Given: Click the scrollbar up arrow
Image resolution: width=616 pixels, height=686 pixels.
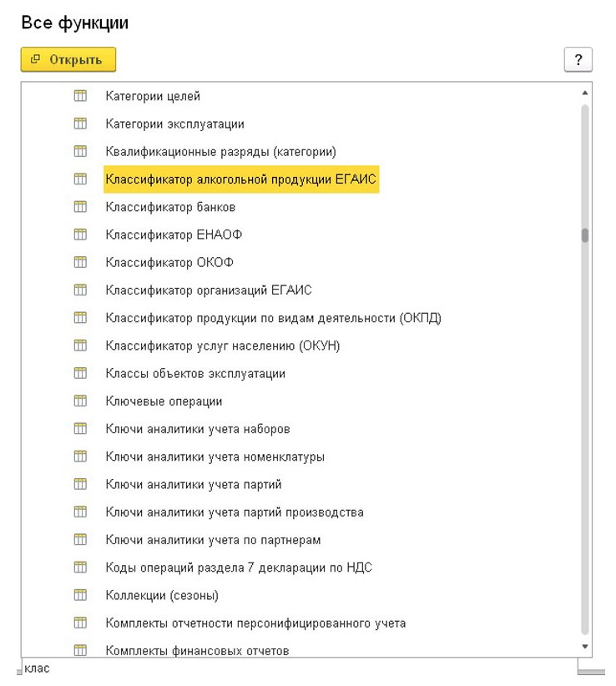Looking at the screenshot, I should (586, 92).
